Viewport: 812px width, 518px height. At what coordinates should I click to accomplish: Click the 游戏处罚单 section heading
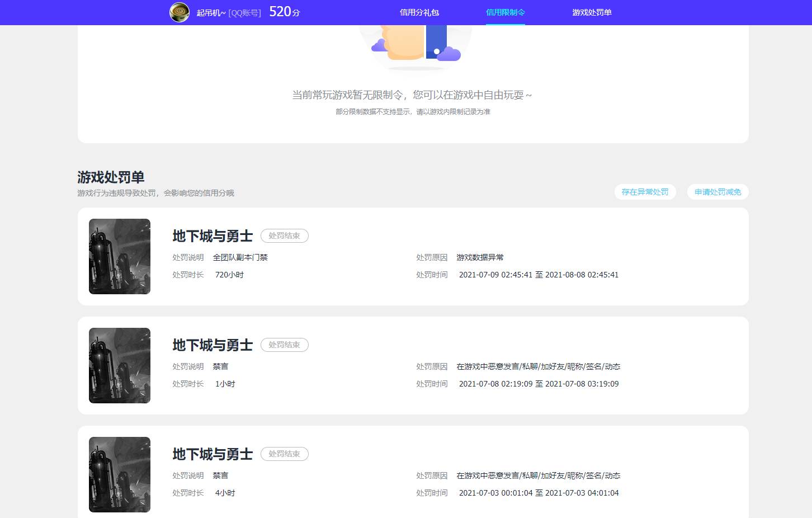[111, 177]
